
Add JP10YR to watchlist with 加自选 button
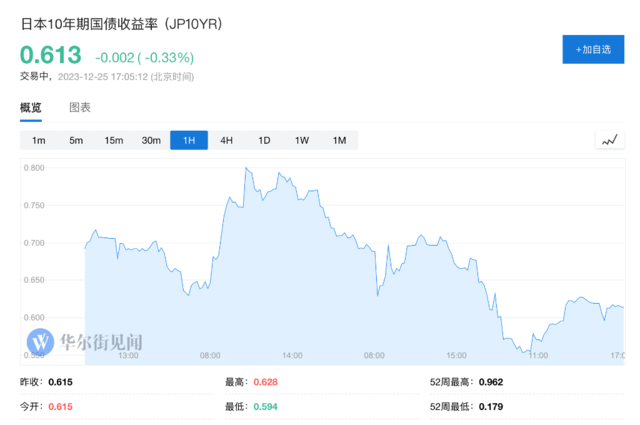tap(593, 49)
